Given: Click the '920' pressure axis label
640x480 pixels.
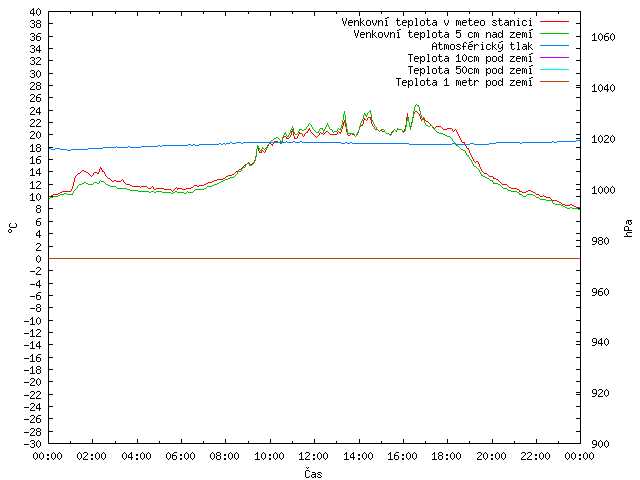Looking at the screenshot, I should pos(600,393).
